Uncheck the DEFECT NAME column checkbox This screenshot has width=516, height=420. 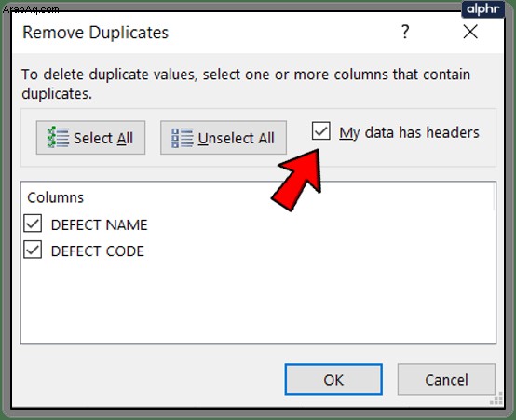coord(33,224)
